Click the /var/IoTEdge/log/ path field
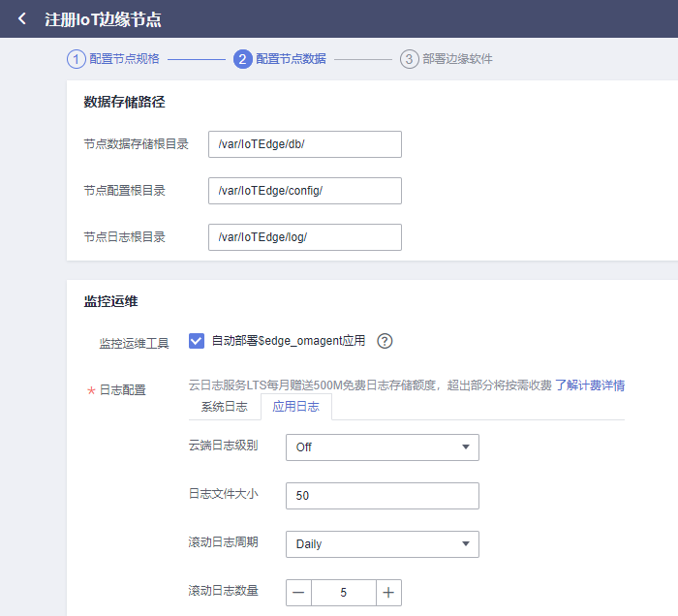678x616 pixels. click(304, 237)
